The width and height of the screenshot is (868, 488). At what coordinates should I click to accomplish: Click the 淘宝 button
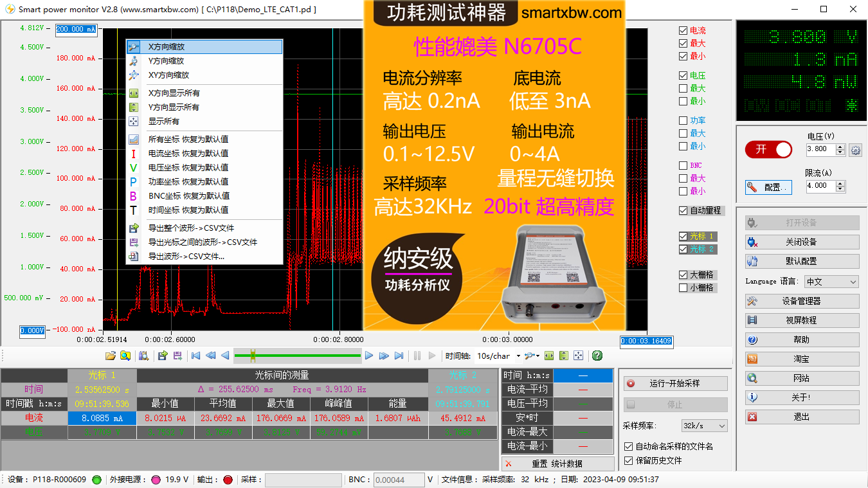802,359
